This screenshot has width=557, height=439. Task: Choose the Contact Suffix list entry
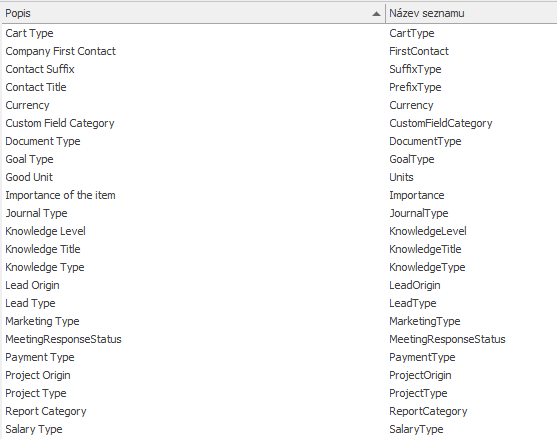(279, 69)
